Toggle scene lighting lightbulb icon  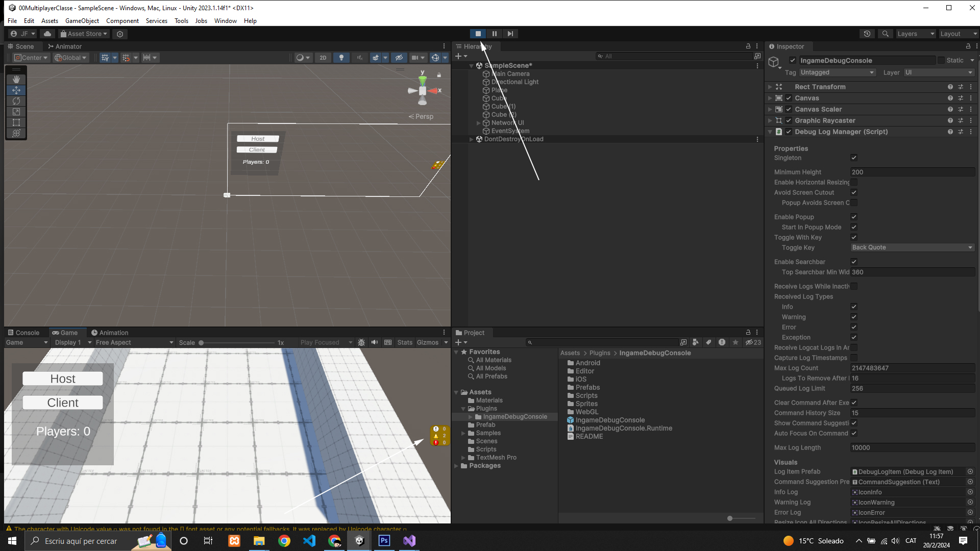pyautogui.click(x=341, y=58)
